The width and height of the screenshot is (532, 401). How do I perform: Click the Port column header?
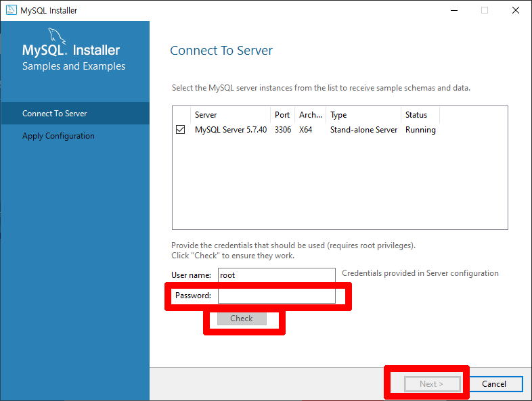(x=283, y=115)
